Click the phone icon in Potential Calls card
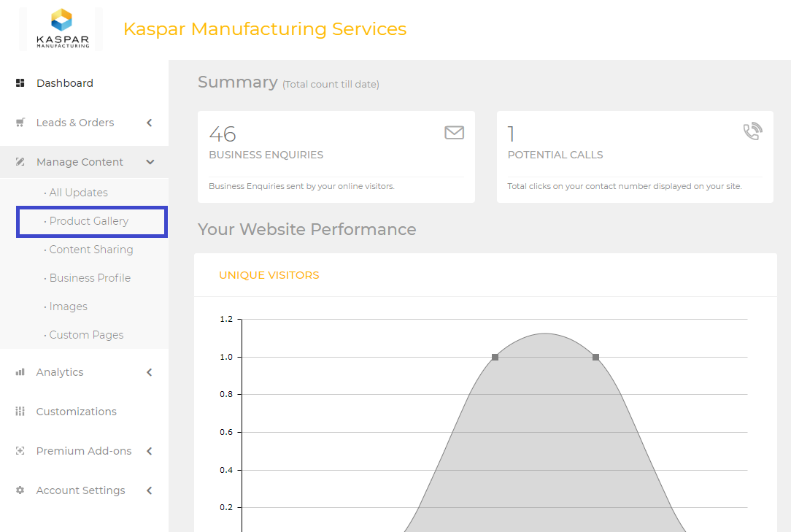Screen dimensions: 791x532 (x=752, y=131)
